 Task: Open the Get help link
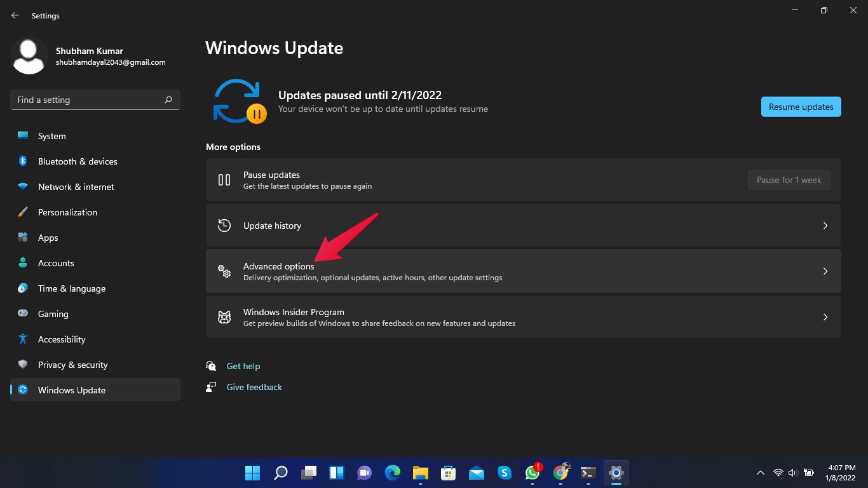coord(243,366)
